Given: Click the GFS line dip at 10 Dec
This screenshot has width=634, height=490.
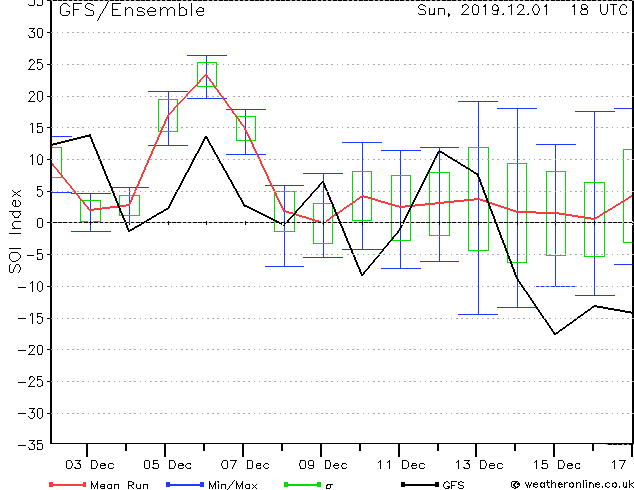Looking at the screenshot, I should pyautogui.click(x=362, y=275).
